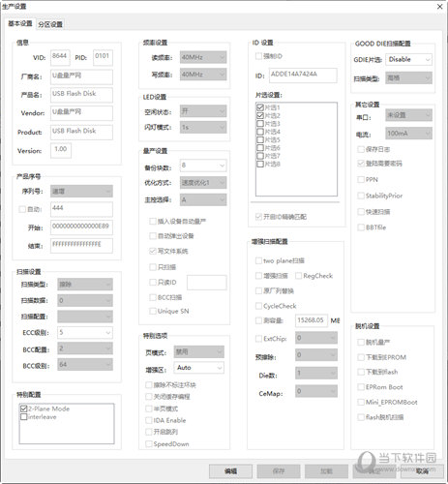Open the 备份块数 dropdown showing 8
Viewport: 448px width, 484px height.
[x=203, y=166]
